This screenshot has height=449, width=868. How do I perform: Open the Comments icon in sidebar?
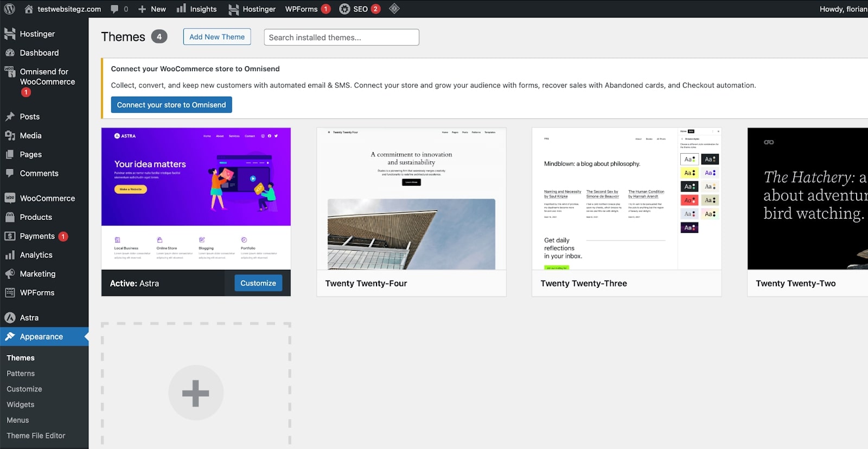pos(10,173)
